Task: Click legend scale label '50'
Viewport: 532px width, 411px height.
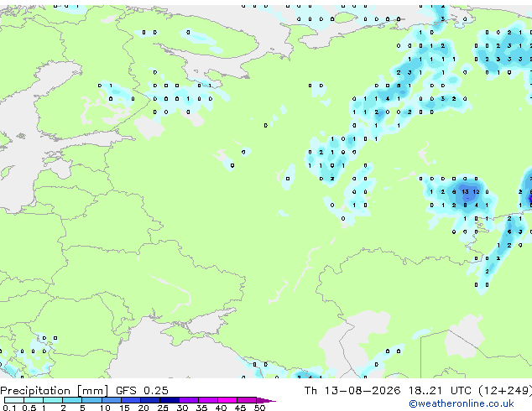Action: [260, 408]
